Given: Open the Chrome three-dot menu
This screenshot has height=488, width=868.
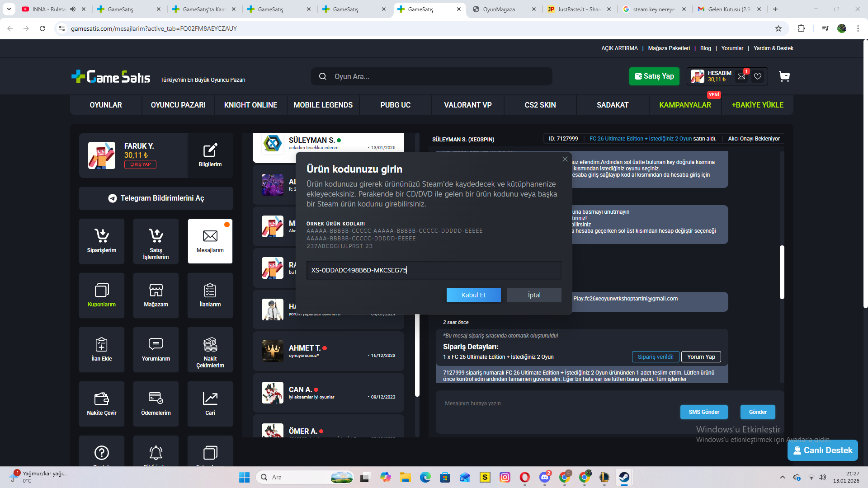Looking at the screenshot, I should (858, 28).
